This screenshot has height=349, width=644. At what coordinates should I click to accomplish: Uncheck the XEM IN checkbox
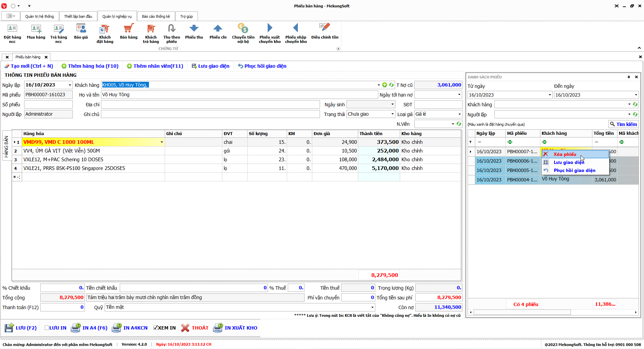pyautogui.click(x=156, y=328)
